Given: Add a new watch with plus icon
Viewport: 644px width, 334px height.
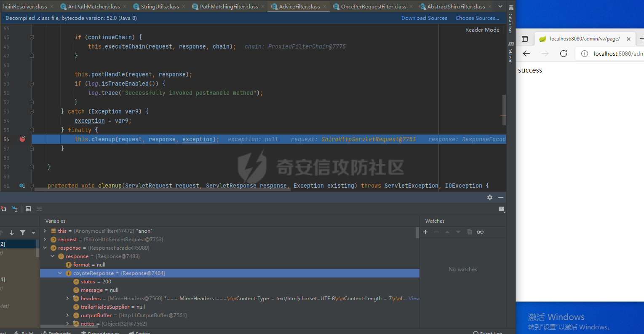Looking at the screenshot, I should 425,232.
